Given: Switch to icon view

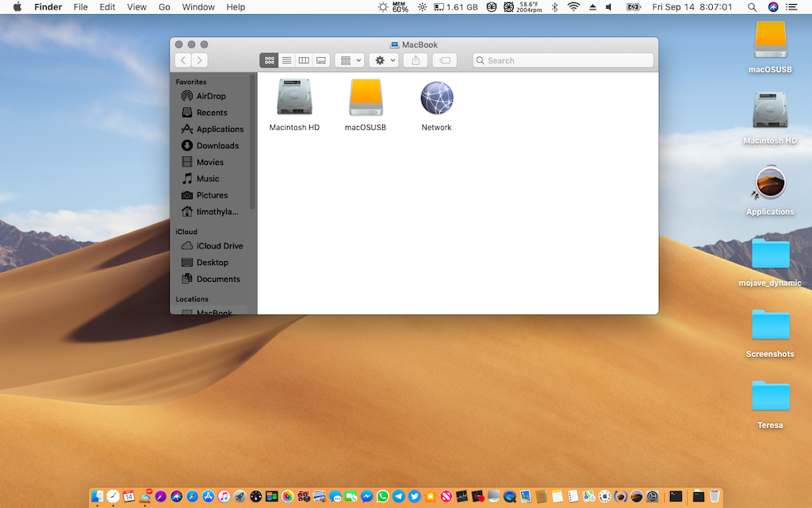Looking at the screenshot, I should pyautogui.click(x=269, y=60).
